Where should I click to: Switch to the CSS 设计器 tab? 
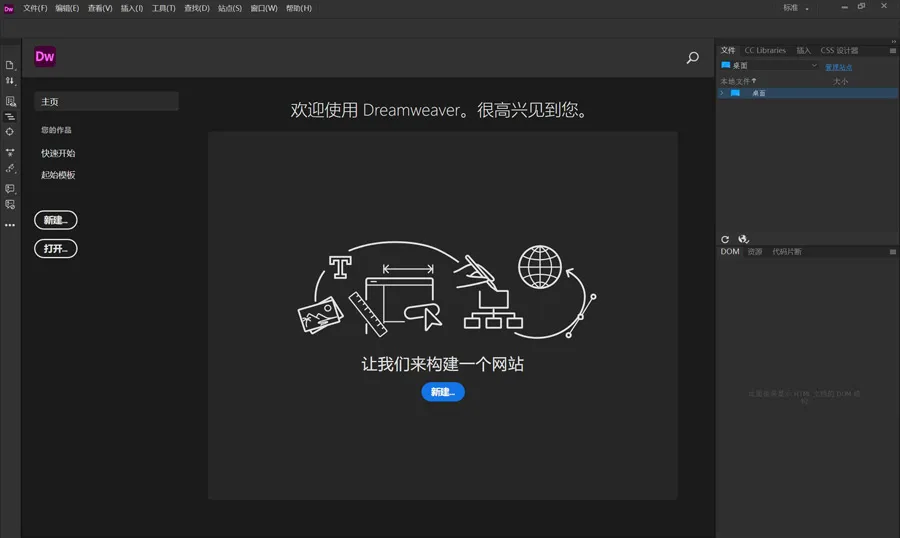[839, 50]
